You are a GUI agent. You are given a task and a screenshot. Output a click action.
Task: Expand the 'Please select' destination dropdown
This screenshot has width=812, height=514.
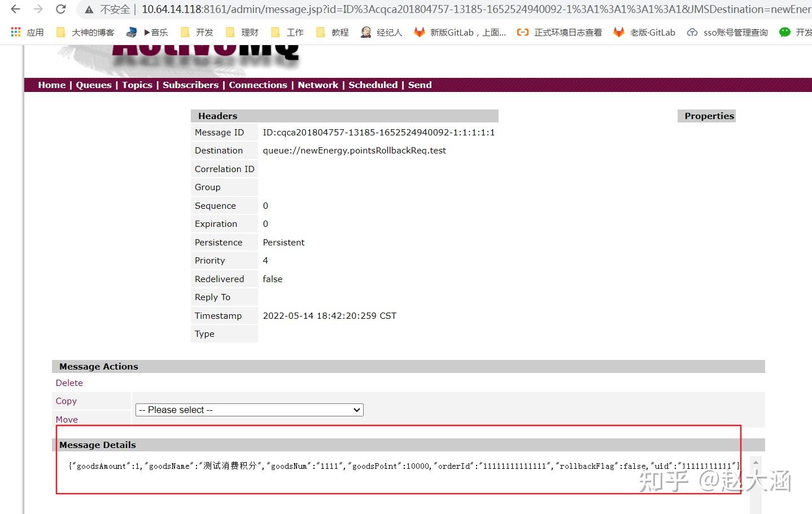coord(249,410)
